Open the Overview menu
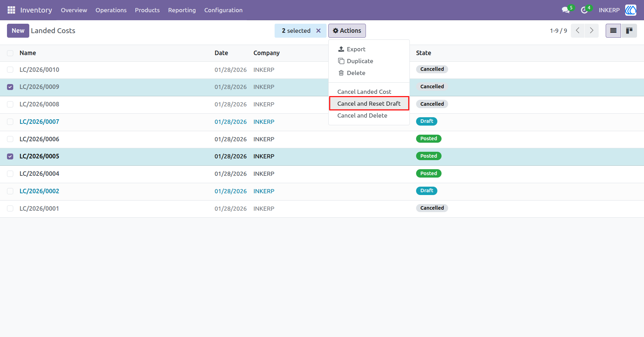 click(x=74, y=10)
